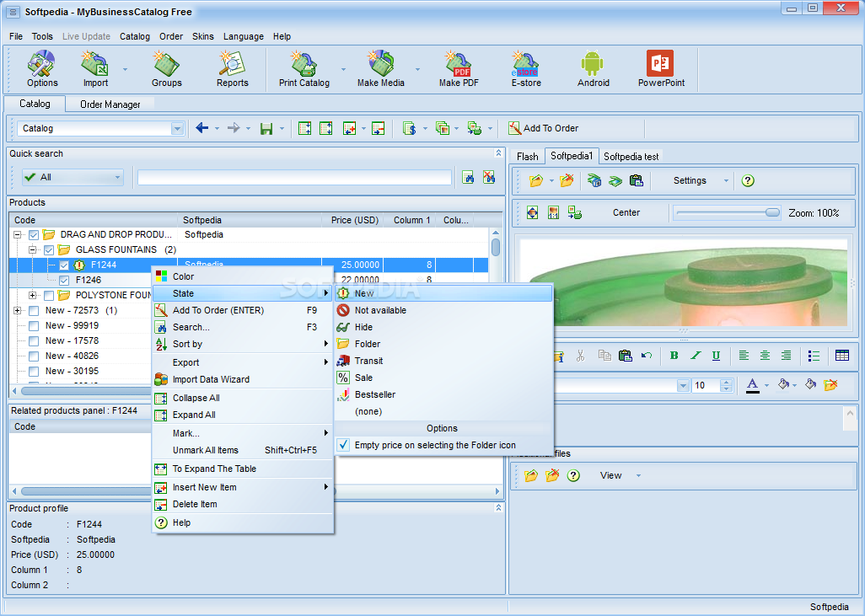Viewport: 865px width, 616px height.
Task: Check the New - 17578 checkbox
Action: pos(34,340)
